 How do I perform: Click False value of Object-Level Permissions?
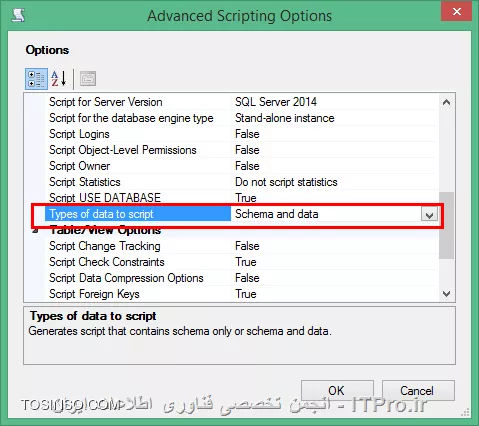247,150
